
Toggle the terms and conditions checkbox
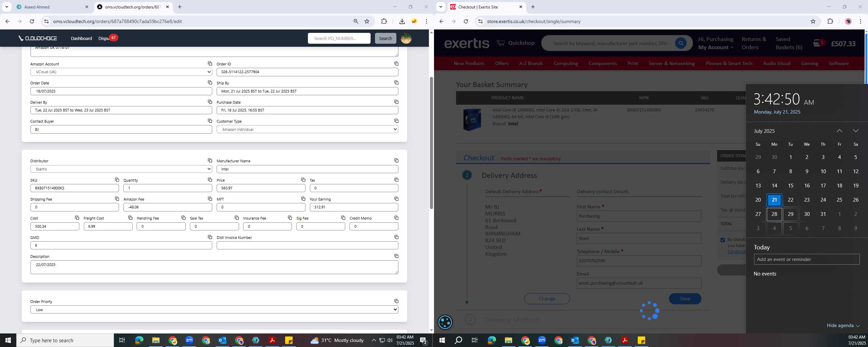tap(723, 240)
